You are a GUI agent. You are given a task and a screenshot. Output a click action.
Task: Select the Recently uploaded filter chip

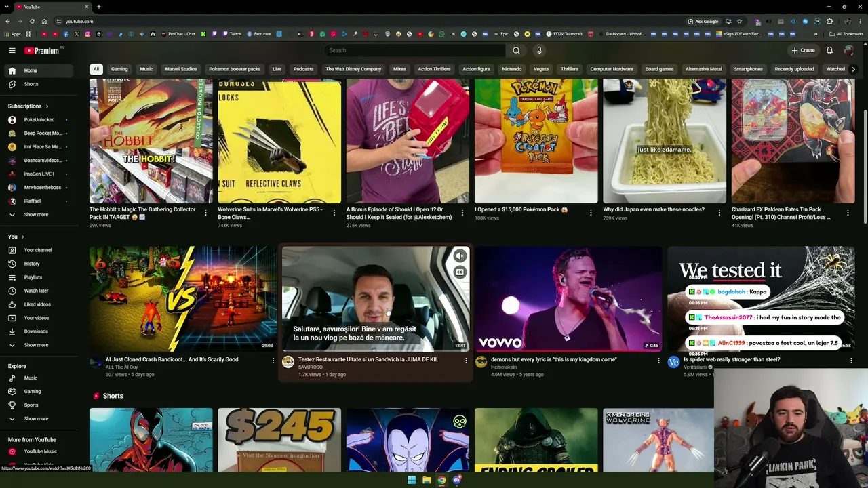(x=794, y=69)
